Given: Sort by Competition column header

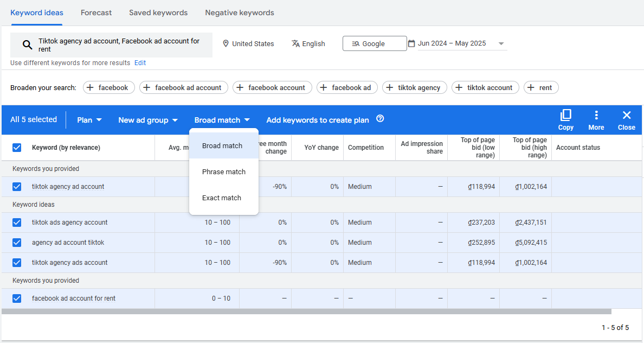Looking at the screenshot, I should tap(366, 148).
